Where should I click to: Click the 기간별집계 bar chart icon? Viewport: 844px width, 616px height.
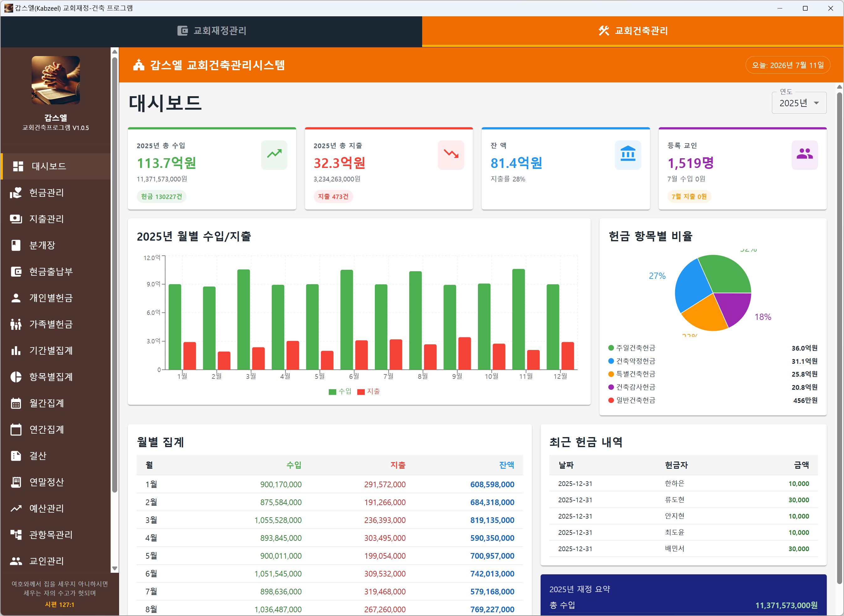[16, 351]
